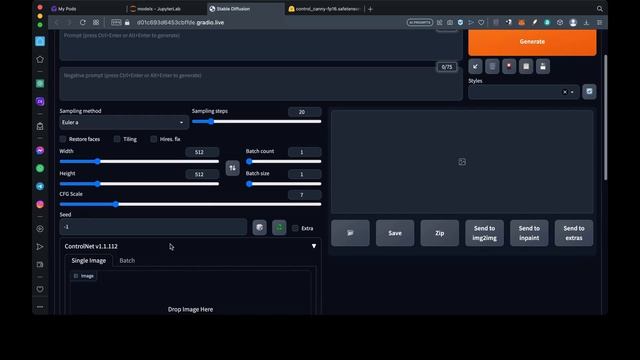The height and width of the screenshot is (360, 640).
Task: Click the Seed input field showing -1
Action: click(153, 227)
